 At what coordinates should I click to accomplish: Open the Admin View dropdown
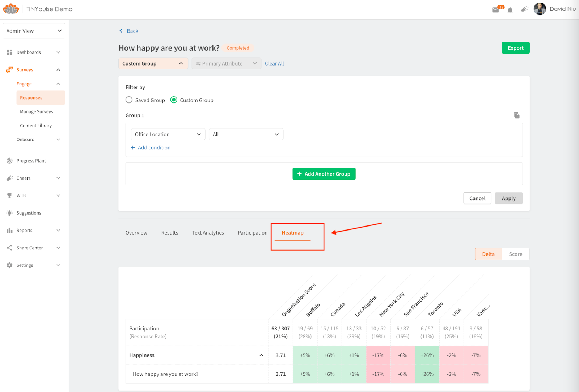click(34, 31)
